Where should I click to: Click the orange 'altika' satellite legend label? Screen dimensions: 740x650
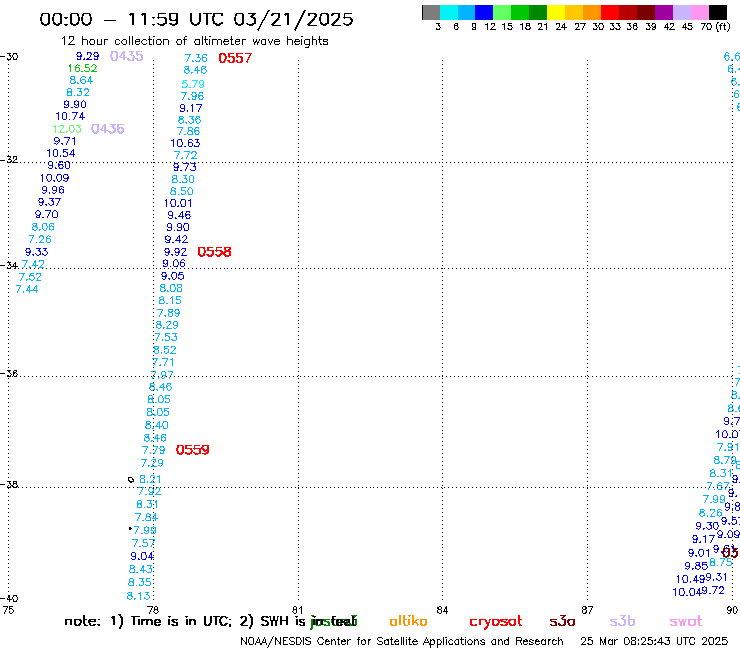pyautogui.click(x=408, y=621)
